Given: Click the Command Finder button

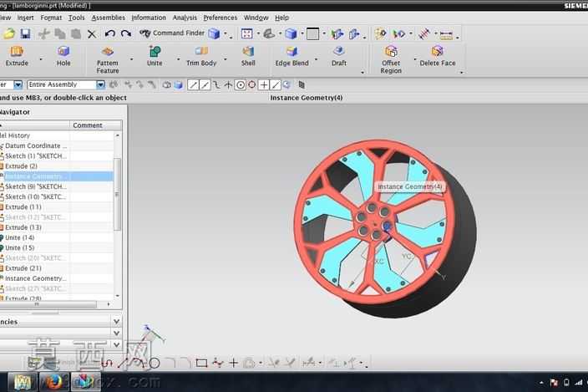Looking at the screenshot, I should click(172, 33).
